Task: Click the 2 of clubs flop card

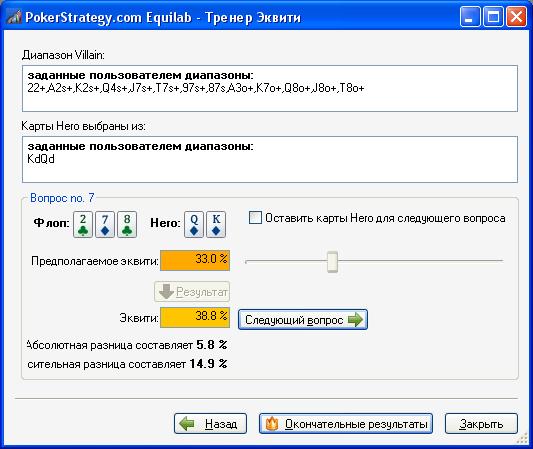Action: [x=83, y=224]
